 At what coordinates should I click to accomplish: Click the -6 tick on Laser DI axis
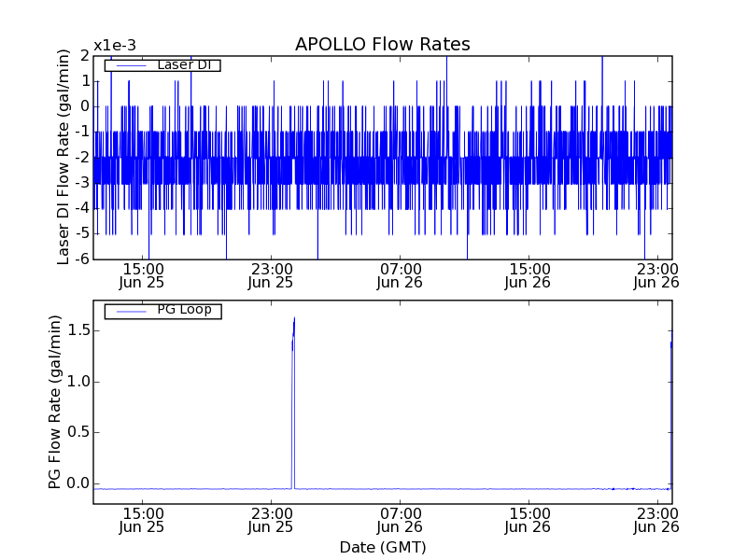(x=82, y=259)
